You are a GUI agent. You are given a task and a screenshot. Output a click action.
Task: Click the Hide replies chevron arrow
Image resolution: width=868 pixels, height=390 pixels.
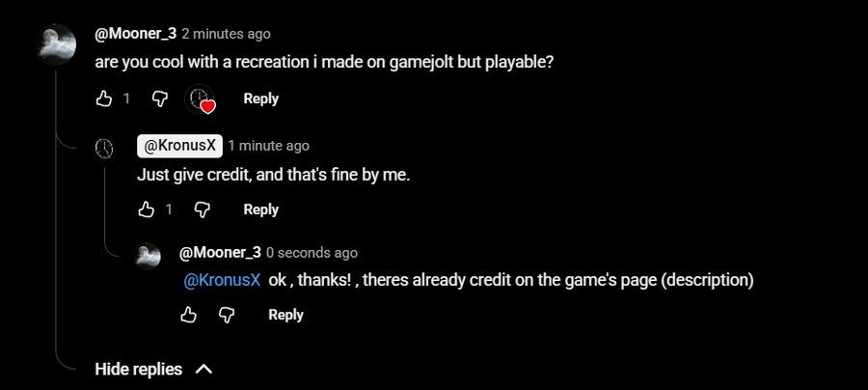(203, 369)
